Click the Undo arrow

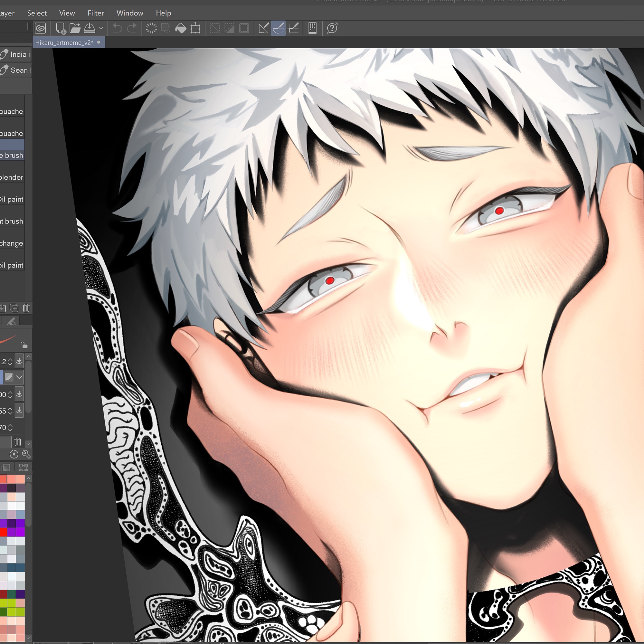117,28
